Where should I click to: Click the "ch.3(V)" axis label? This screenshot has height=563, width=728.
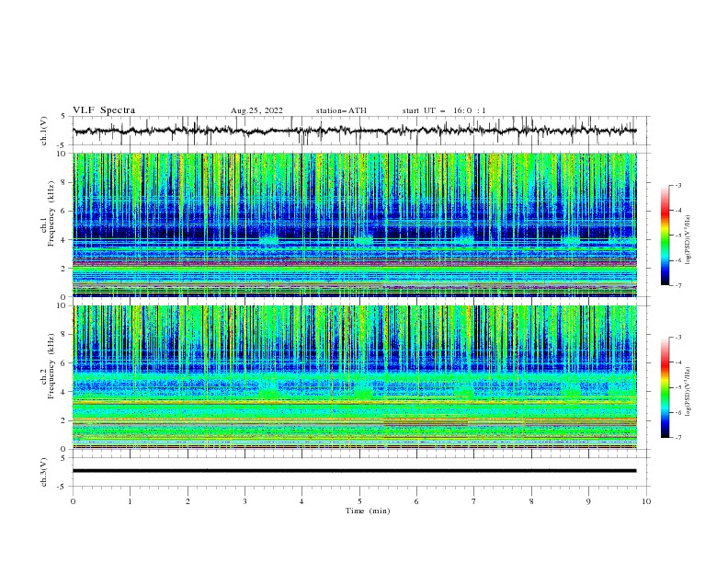[44, 472]
